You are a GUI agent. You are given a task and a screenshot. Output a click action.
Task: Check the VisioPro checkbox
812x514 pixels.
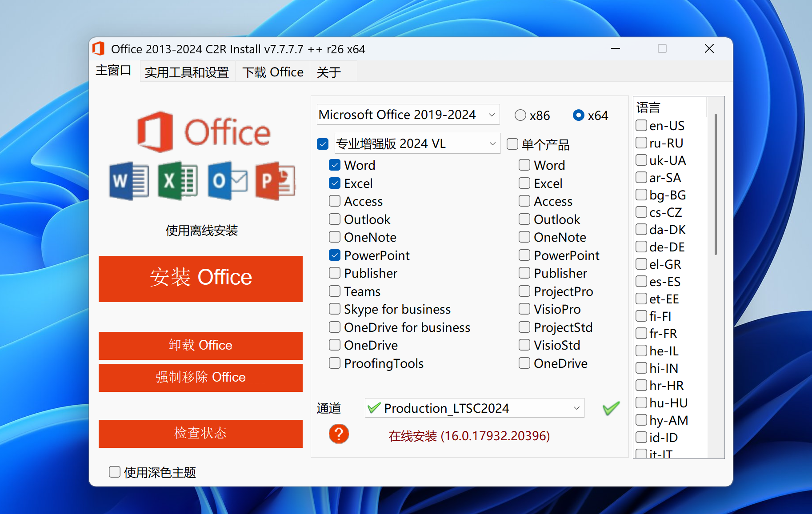tap(524, 309)
